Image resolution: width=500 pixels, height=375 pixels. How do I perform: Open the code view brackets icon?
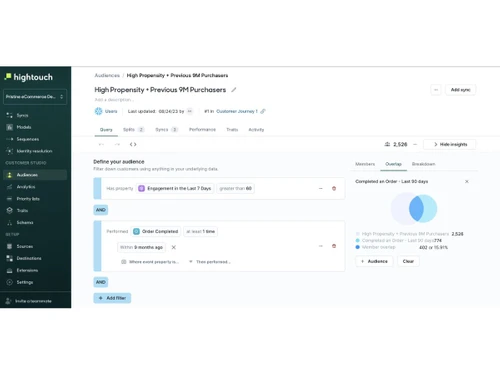[x=133, y=144]
